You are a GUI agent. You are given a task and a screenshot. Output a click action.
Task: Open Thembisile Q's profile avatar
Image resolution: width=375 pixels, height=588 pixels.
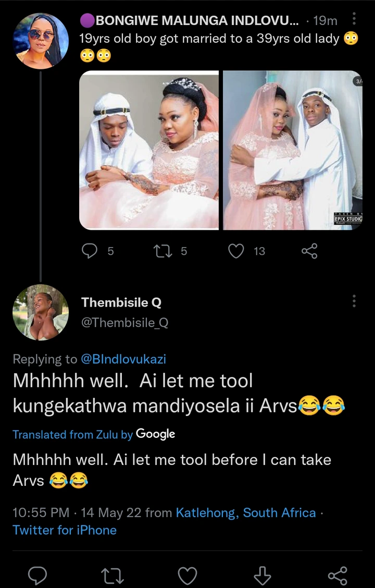coord(41,312)
